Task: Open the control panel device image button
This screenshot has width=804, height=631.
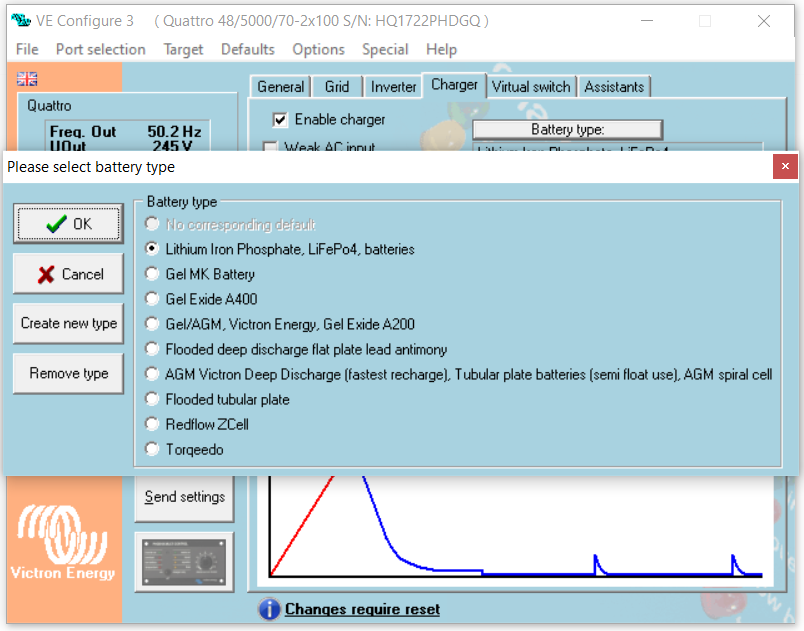Action: coord(184,562)
